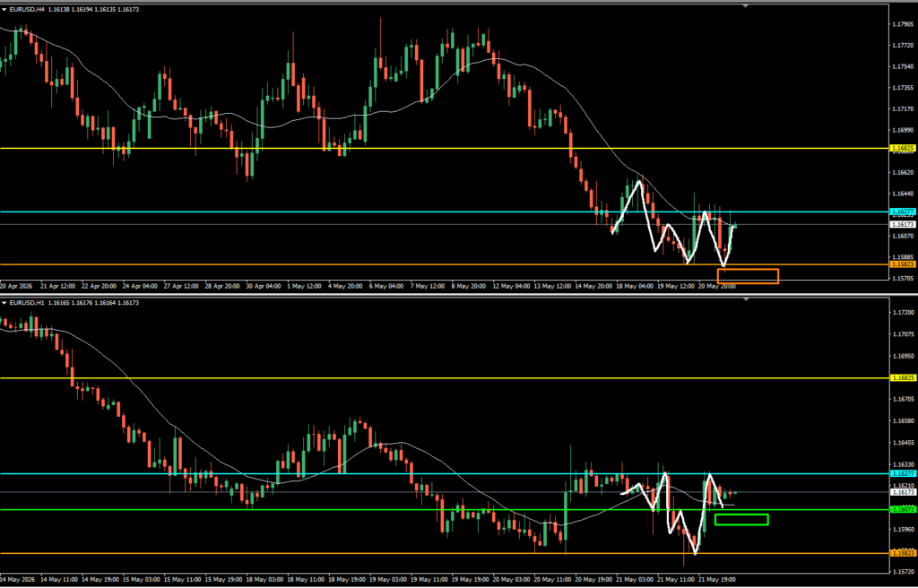Click the H1 chart shift triangle marker
Image resolution: width=918 pixels, height=588 pixels.
coord(745,298)
